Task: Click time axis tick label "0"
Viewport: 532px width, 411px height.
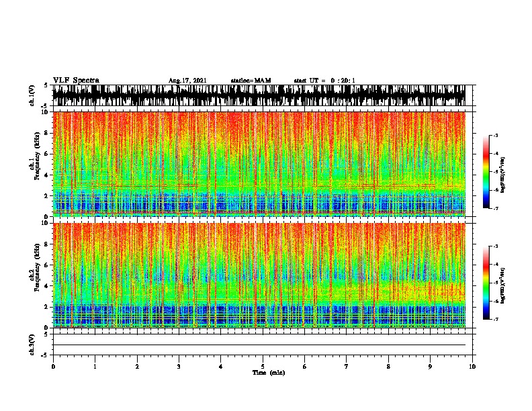Action: point(53,367)
